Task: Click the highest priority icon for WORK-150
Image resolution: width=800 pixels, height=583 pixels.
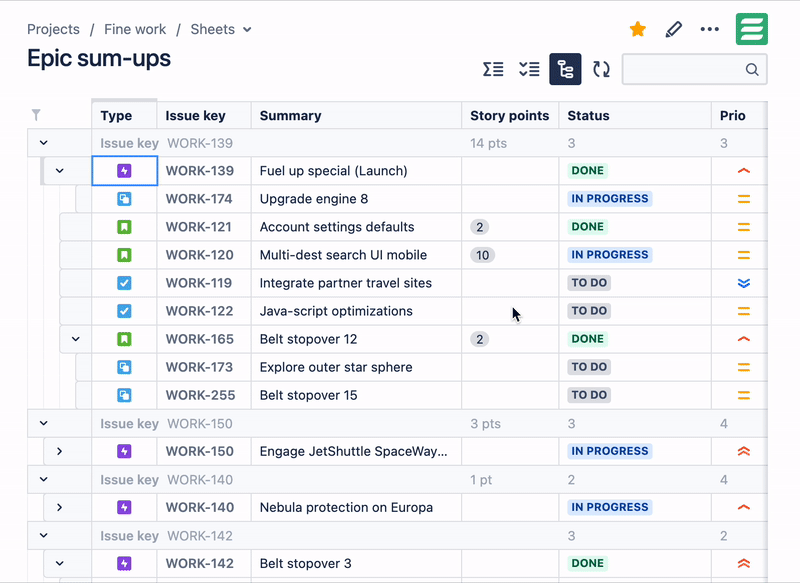Action: coord(744,451)
